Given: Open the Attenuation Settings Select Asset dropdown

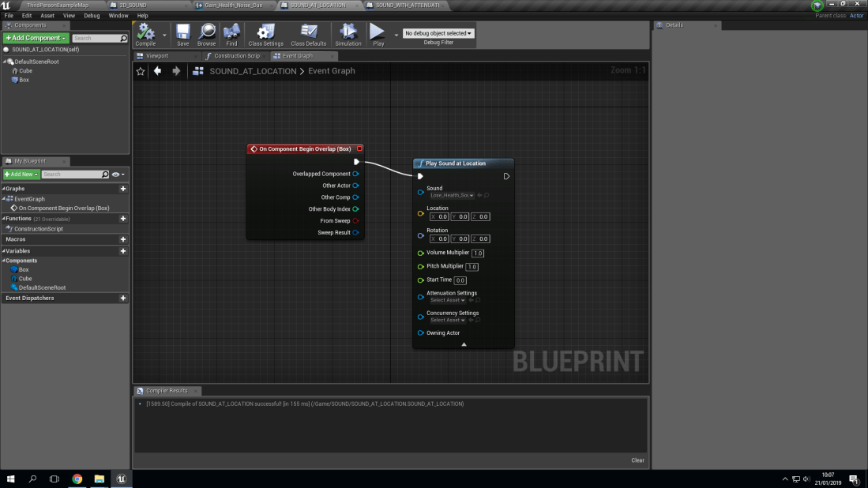Looking at the screenshot, I should coord(447,300).
